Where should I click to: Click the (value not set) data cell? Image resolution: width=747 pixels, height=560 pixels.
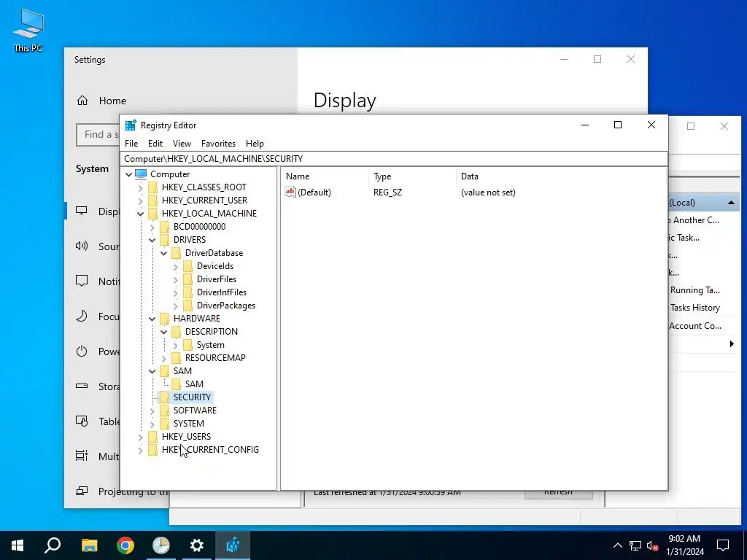(x=488, y=192)
